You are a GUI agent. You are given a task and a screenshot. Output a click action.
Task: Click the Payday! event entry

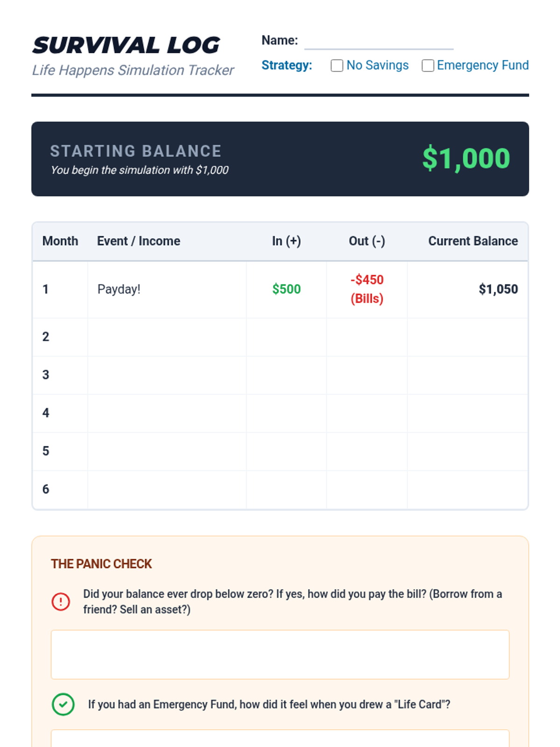119,289
